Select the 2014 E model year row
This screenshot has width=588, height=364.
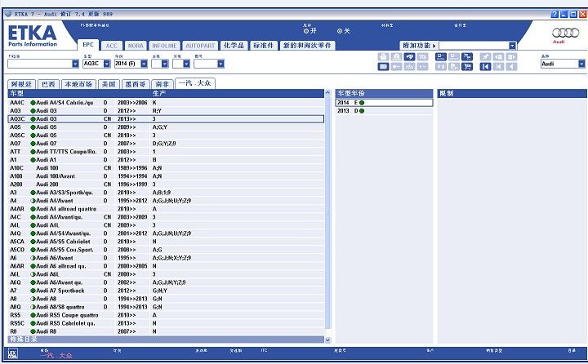pyautogui.click(x=384, y=103)
